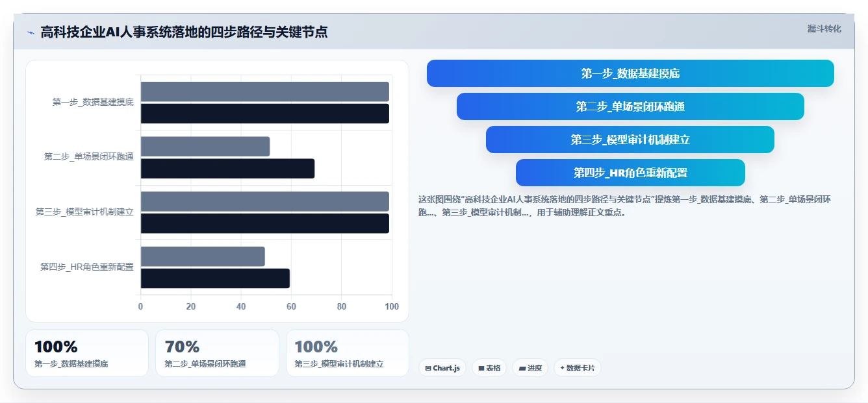
Task: Click the 70% card for 第二步_单场景闭环跑通
Action: click(x=217, y=353)
